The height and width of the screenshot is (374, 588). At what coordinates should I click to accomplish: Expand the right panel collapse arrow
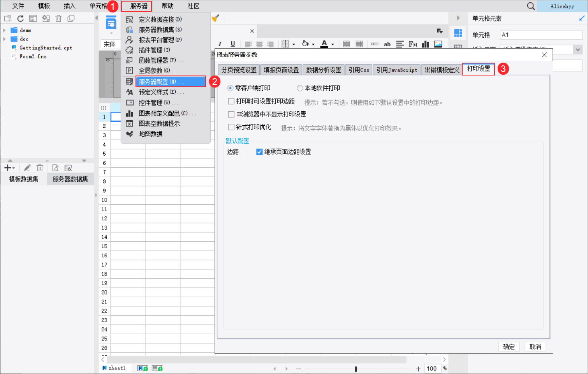click(458, 18)
